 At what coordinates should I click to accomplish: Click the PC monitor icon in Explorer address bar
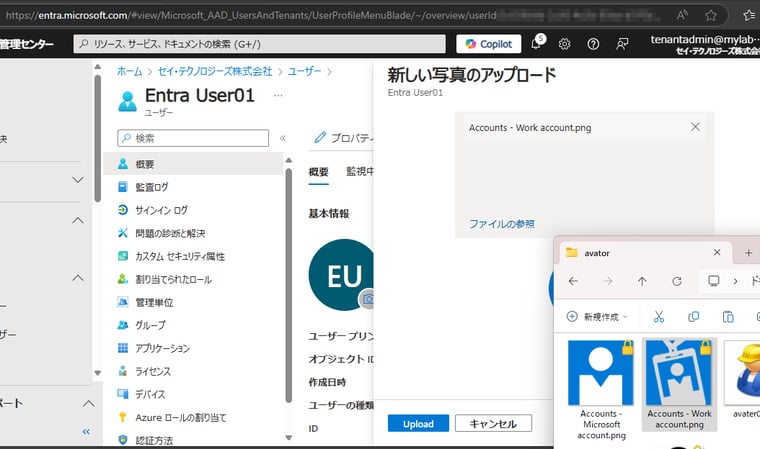click(713, 281)
